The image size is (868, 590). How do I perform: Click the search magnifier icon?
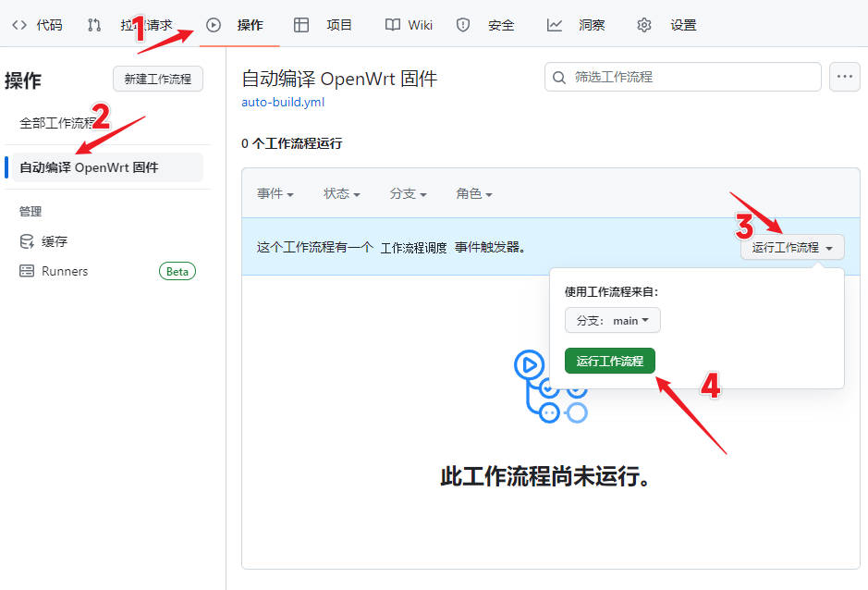coord(559,78)
